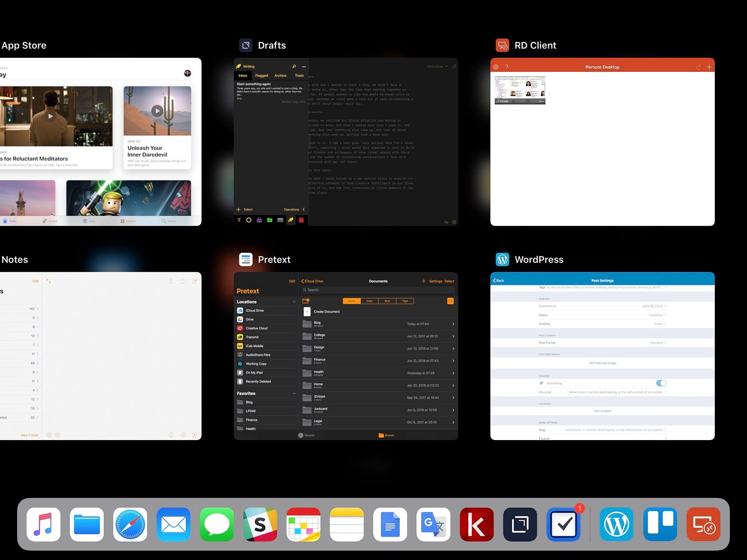
Task: Click the plus icon in Pretext header
Action: 424,281
